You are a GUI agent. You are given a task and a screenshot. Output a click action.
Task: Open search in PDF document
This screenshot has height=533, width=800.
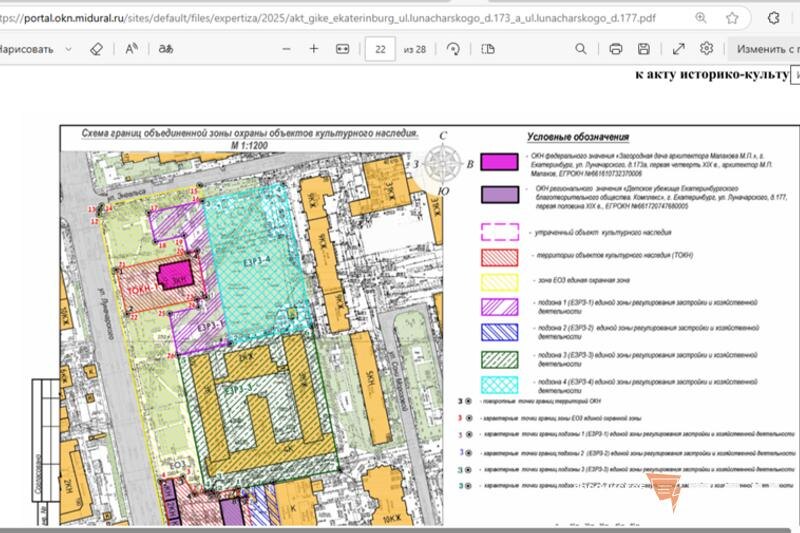581,49
